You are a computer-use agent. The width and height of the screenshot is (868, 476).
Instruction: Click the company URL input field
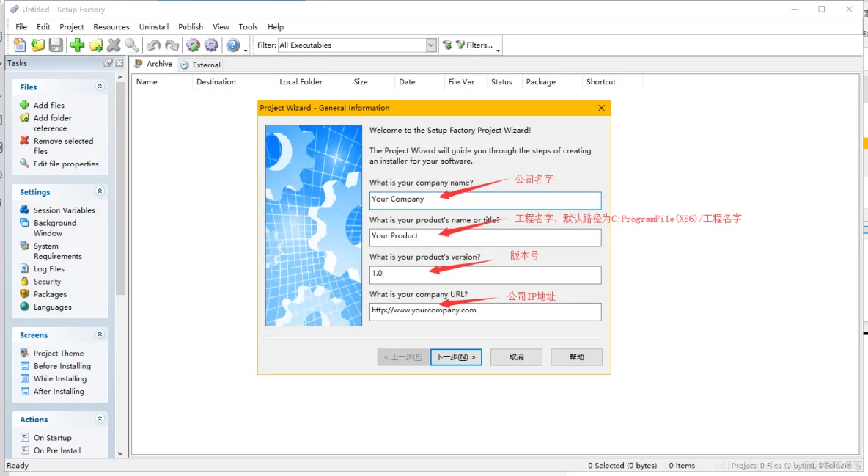(485, 312)
